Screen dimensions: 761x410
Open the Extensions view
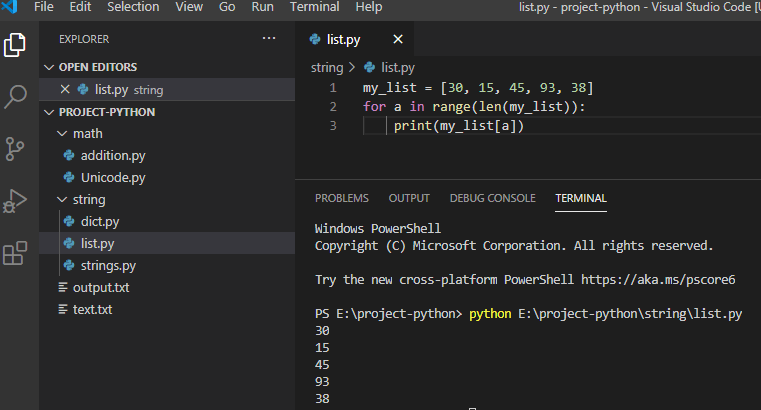point(15,253)
